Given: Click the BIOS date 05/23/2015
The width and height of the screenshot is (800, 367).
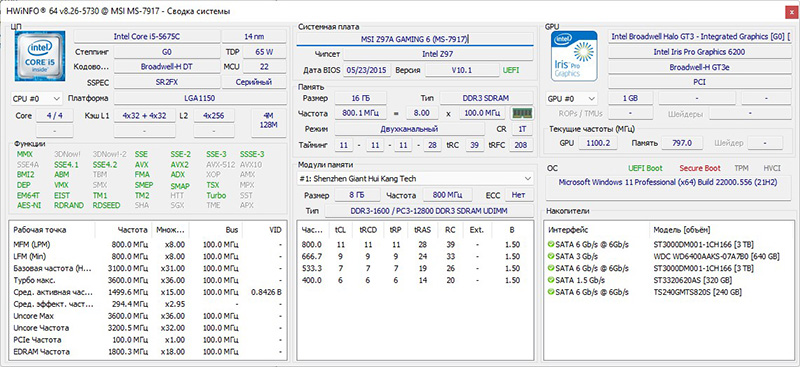Looking at the screenshot, I should click(x=366, y=70).
